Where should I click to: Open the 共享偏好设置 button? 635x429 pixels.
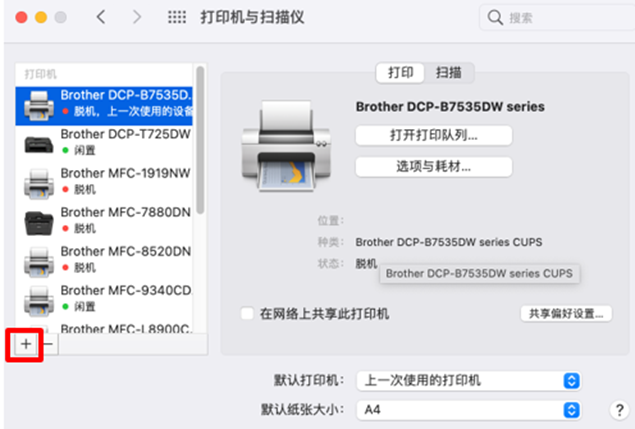tap(566, 314)
